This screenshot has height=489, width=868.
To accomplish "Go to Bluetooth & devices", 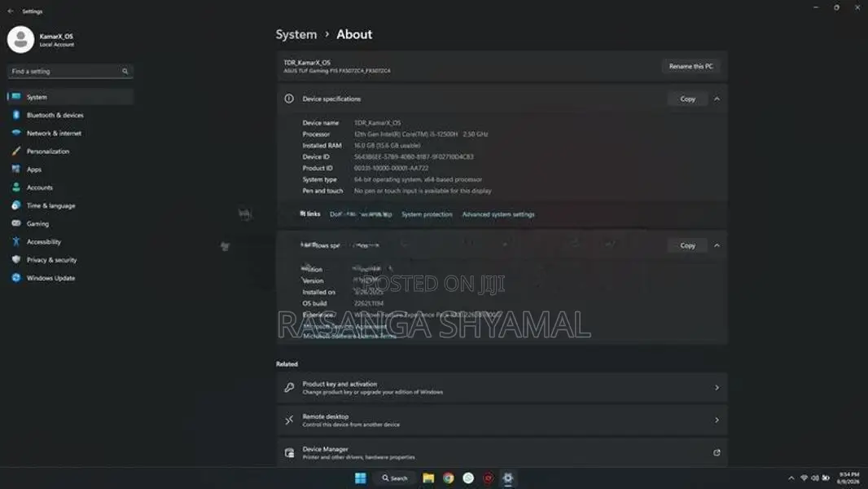I will 70,115.
